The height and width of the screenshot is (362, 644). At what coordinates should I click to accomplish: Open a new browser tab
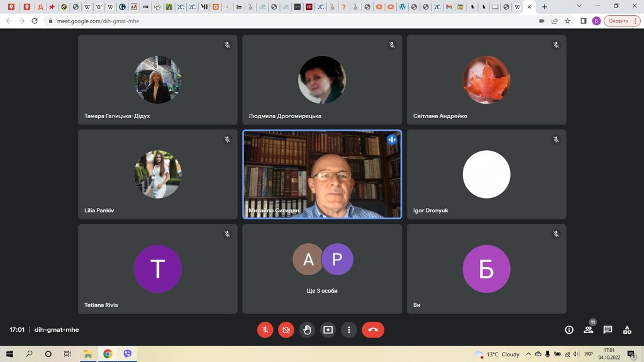[545, 7]
